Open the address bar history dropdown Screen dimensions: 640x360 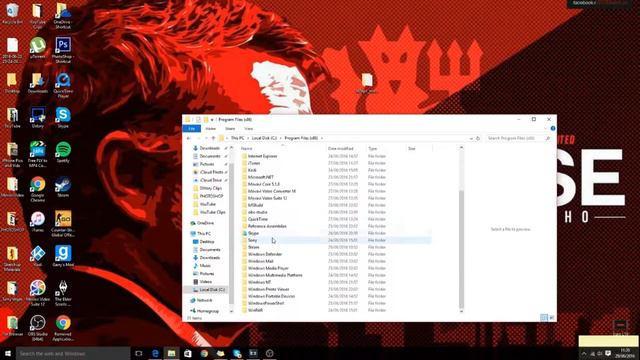point(471,138)
